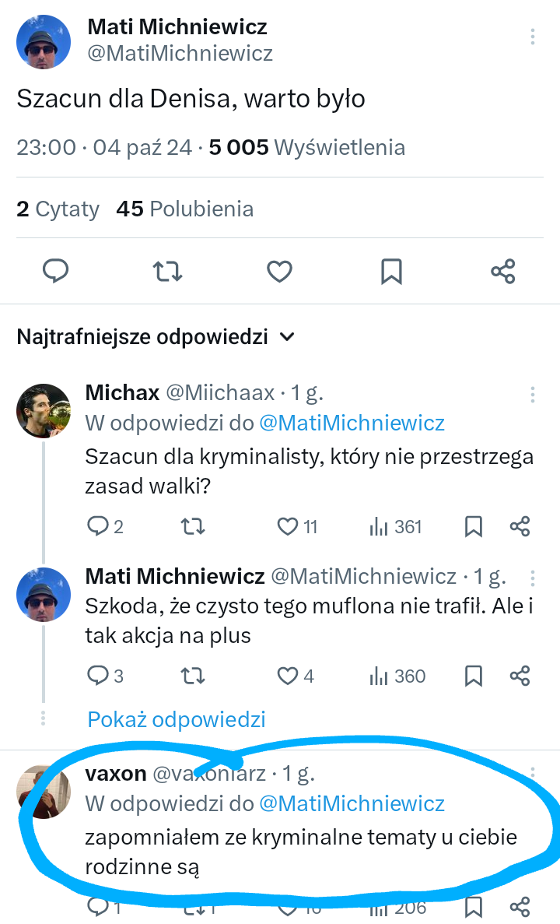560x924 pixels.
Task: View Mati Michniewicz's avatar at the top
Action: (44, 41)
